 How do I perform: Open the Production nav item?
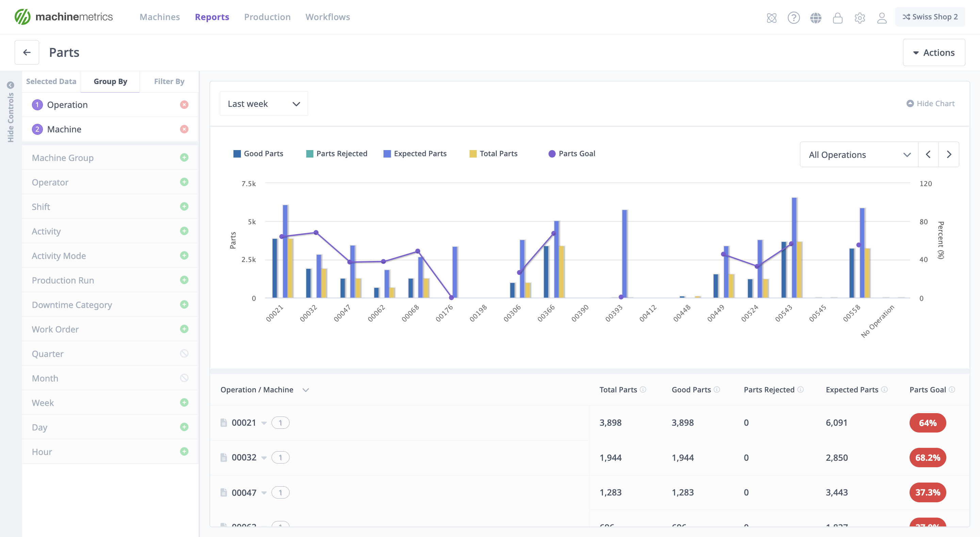(x=267, y=17)
